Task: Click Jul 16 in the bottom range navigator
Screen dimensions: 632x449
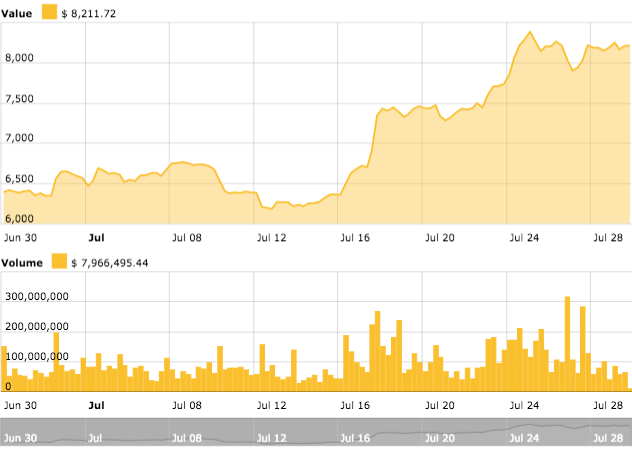Action: pos(356,438)
